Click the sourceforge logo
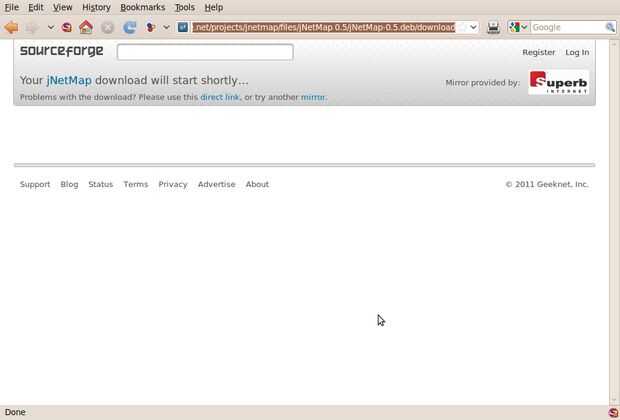The image size is (620, 420). pyautogui.click(x=62, y=51)
